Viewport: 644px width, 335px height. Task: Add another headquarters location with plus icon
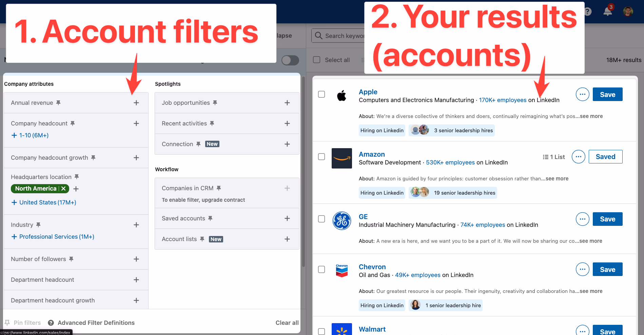76,189
